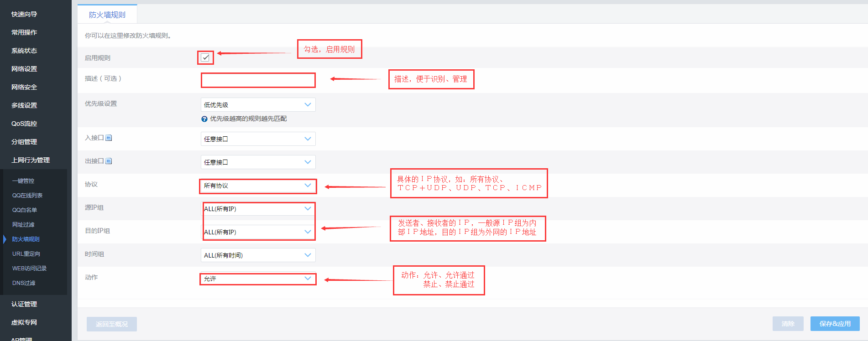Click the blue help icon under priority
The height and width of the screenshot is (341, 868).
204,119
